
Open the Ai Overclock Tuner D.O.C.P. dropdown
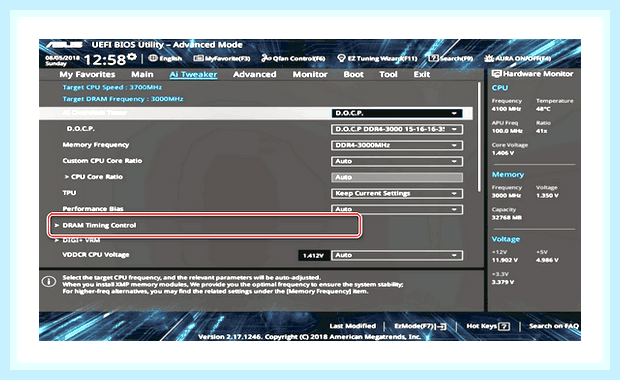(397, 113)
